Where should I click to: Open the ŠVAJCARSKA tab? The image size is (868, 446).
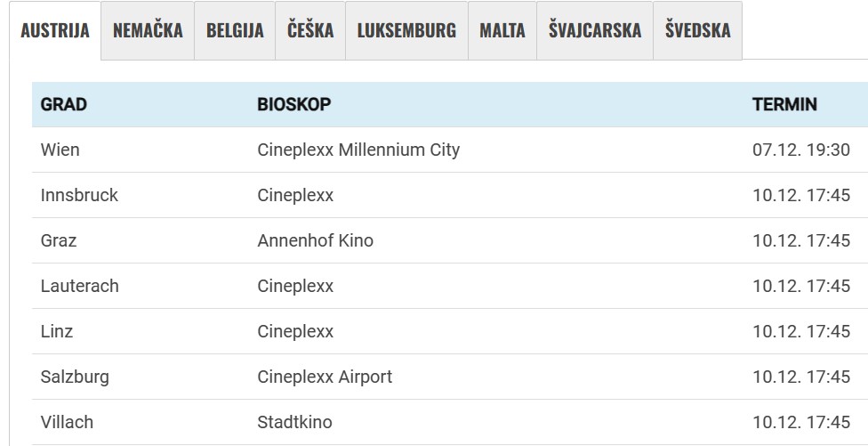(595, 30)
